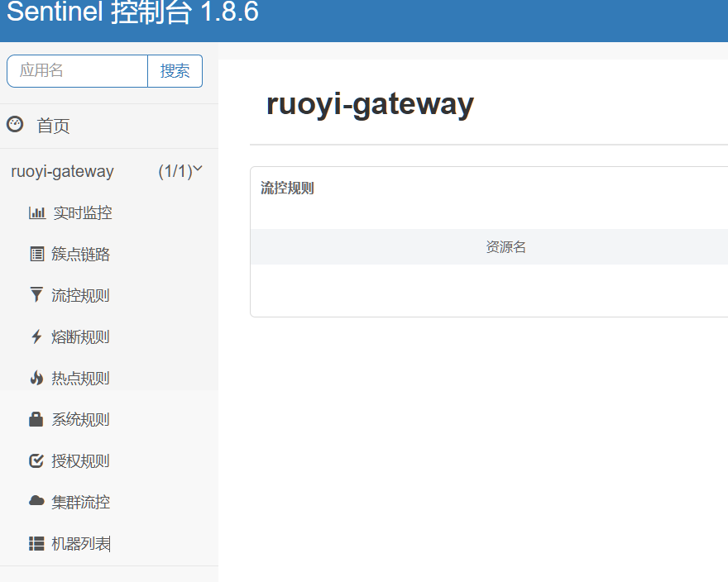Open 授权规则 using the checkmark icon
728x582 pixels.
pos(36,460)
